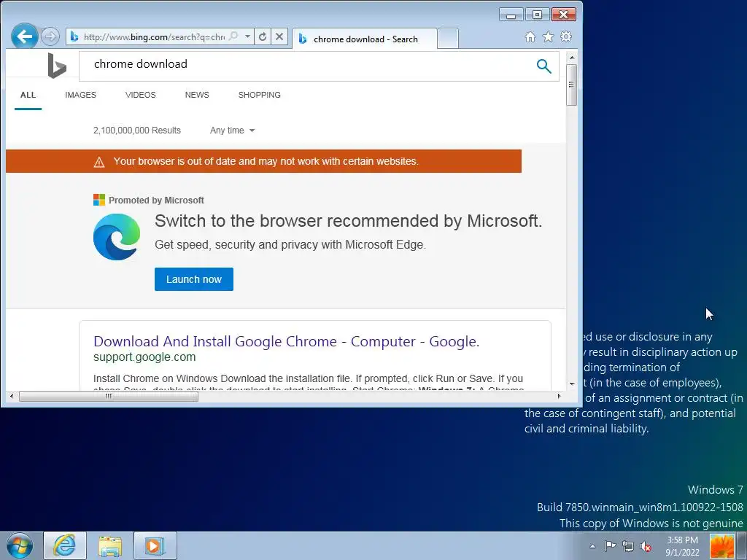Click the Internet Explorer taskbar icon
Screen dimensions: 747x560
[x=65, y=545]
